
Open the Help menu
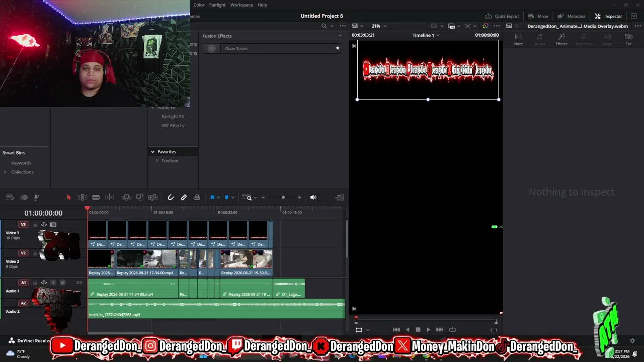(x=262, y=5)
